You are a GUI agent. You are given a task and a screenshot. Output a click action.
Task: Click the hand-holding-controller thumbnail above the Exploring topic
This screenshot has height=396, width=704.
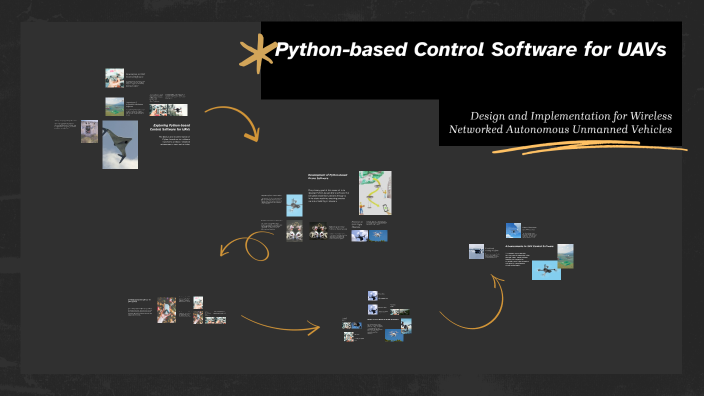pos(114,78)
